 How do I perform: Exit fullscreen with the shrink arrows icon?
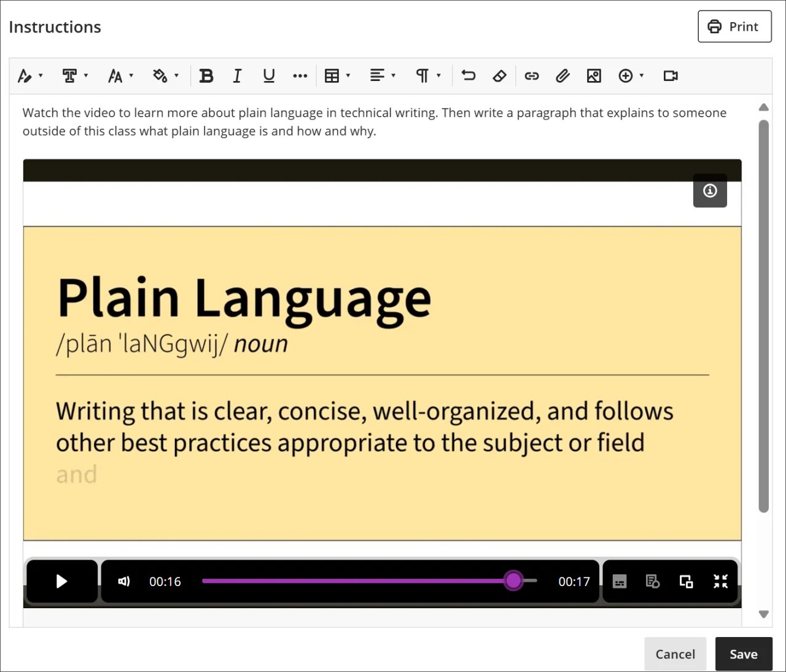[x=721, y=581]
